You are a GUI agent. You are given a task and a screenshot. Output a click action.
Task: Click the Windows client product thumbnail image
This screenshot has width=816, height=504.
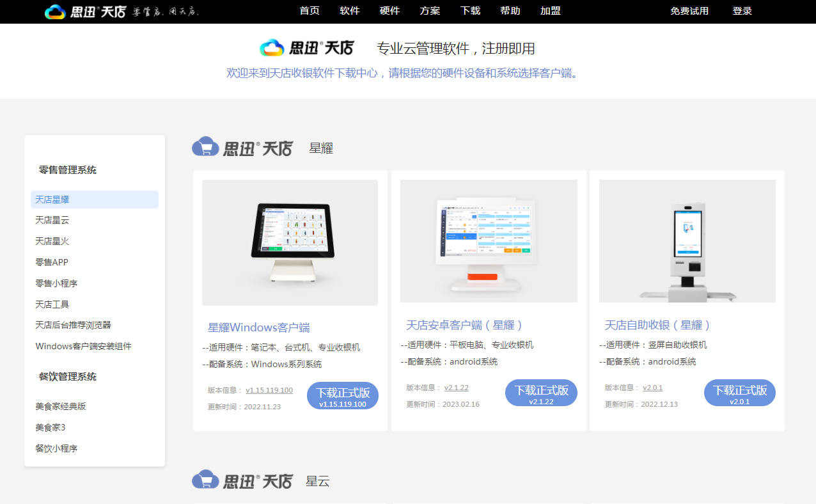point(290,242)
